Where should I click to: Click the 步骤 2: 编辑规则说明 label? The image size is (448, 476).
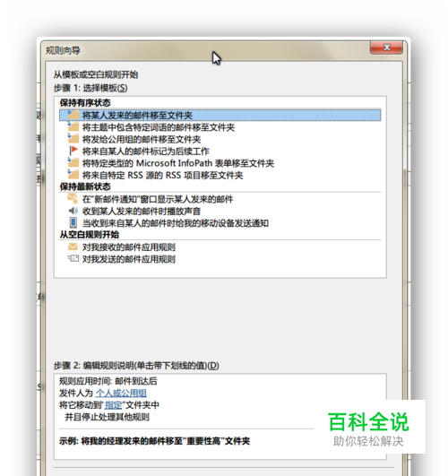point(136,366)
